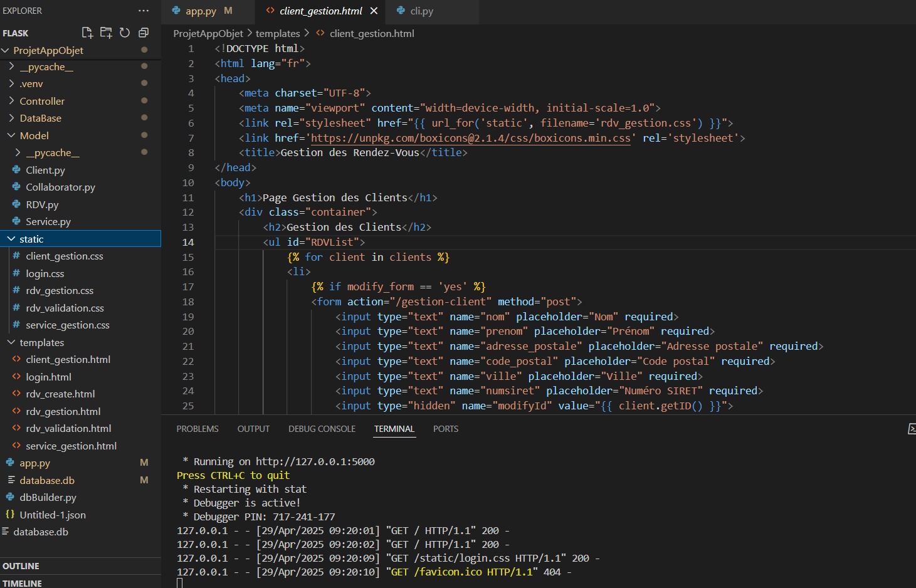This screenshot has width=916, height=588.
Task: Open rdv_gestion.css in the file tree
Action: (x=60, y=290)
